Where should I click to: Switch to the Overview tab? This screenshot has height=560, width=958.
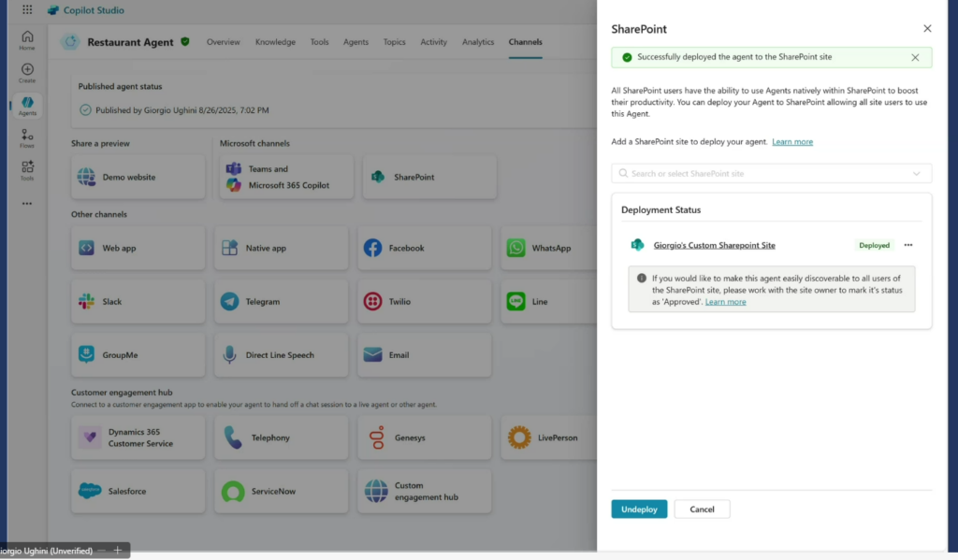(223, 42)
